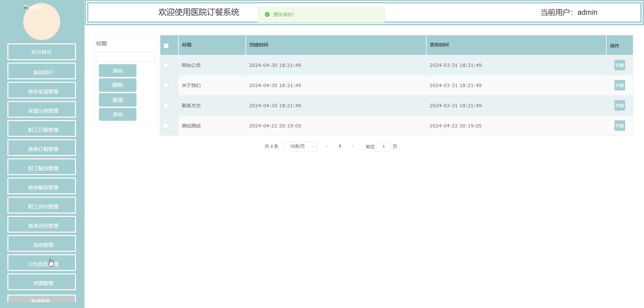Open 患者评价管理 menu item
The height and width of the screenshot is (308, 644).
[42, 224]
